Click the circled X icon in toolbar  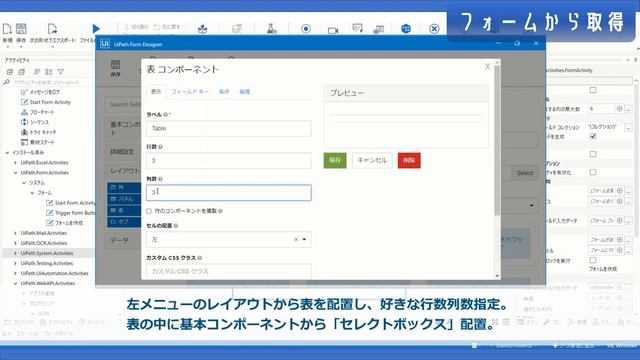point(434,29)
